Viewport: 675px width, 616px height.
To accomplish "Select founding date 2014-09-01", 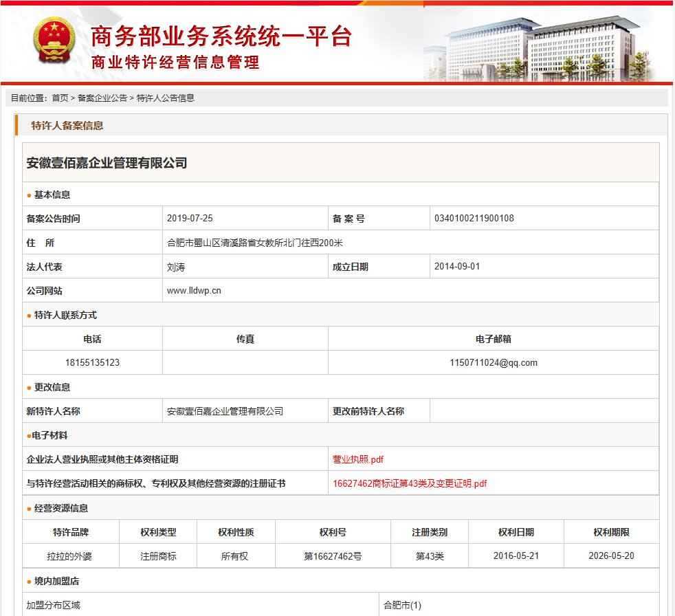I will pyautogui.click(x=456, y=267).
